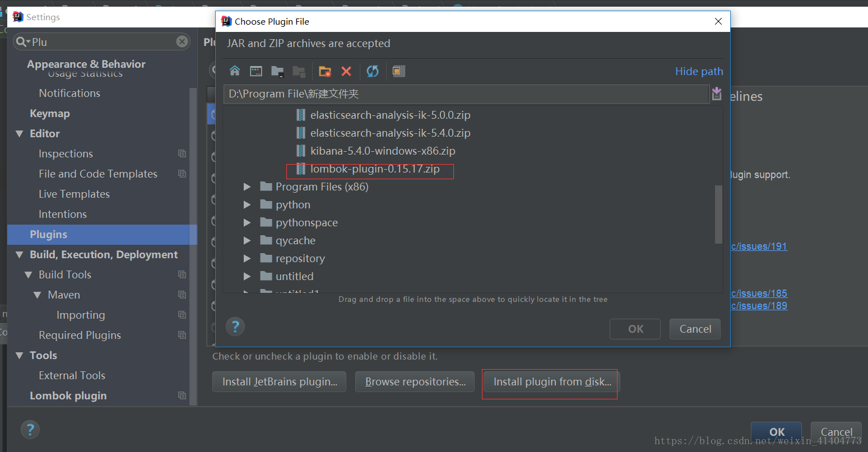The height and width of the screenshot is (452, 868).
Task: Cancel the Choose Plugin File dialog
Action: [x=695, y=329]
